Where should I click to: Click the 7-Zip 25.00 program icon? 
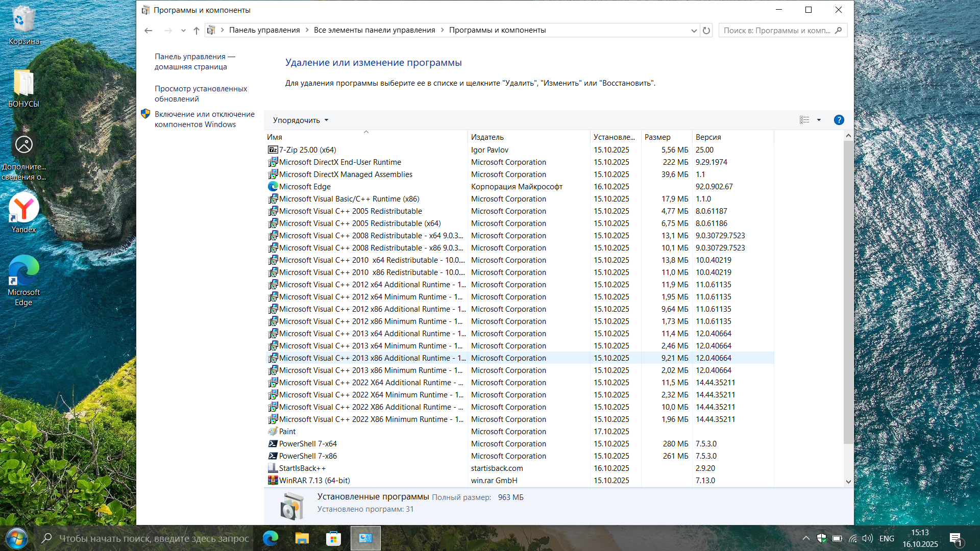[x=273, y=150]
